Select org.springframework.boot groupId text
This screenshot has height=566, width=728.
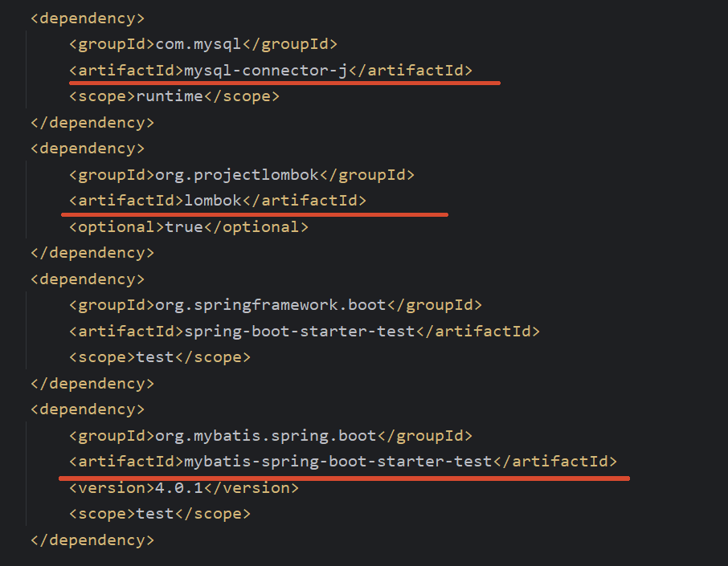point(270,305)
